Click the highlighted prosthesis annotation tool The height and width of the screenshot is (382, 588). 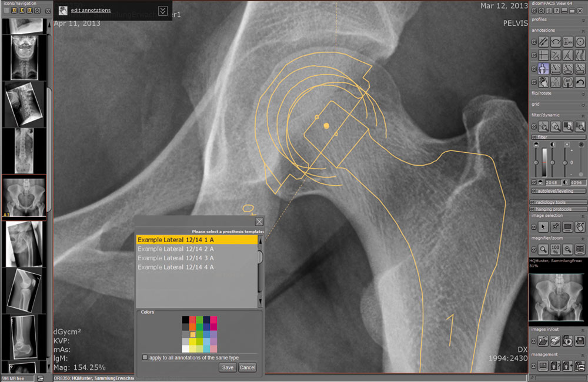pos(543,68)
